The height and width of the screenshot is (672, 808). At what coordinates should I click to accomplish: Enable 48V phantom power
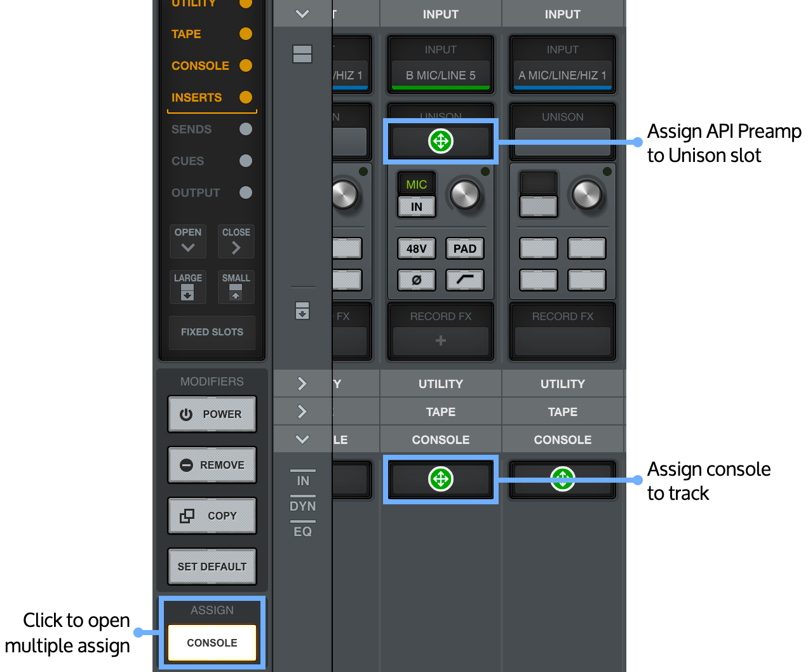tap(417, 248)
